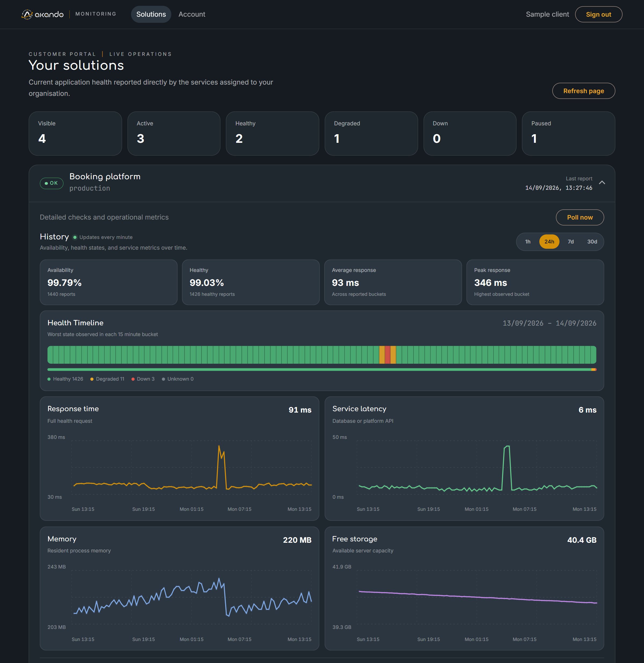Click the 40.4 GB free storage value
Image resolution: width=644 pixels, height=663 pixels.
(582, 540)
